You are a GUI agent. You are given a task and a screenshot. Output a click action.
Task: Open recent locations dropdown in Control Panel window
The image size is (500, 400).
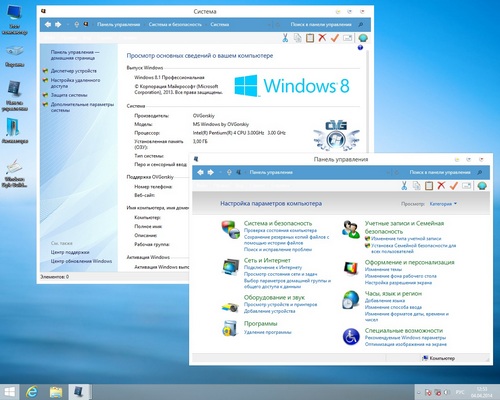pyautogui.click(x=220, y=172)
